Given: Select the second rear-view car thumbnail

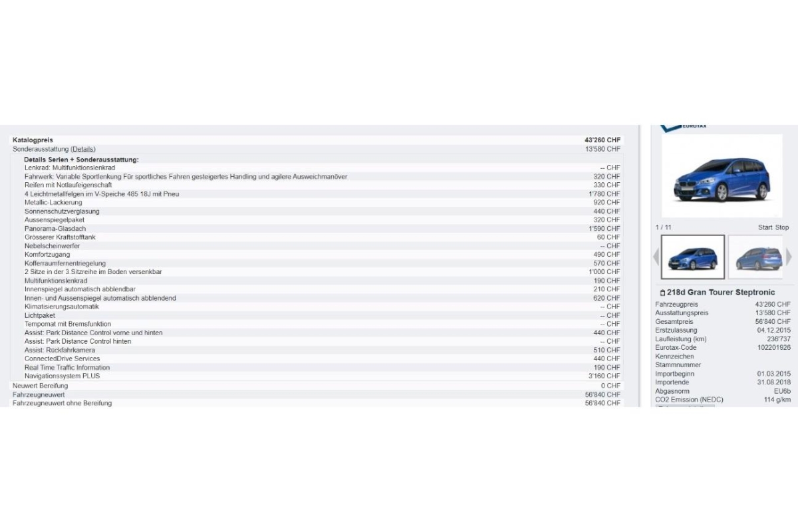Looking at the screenshot, I should (x=757, y=257).
